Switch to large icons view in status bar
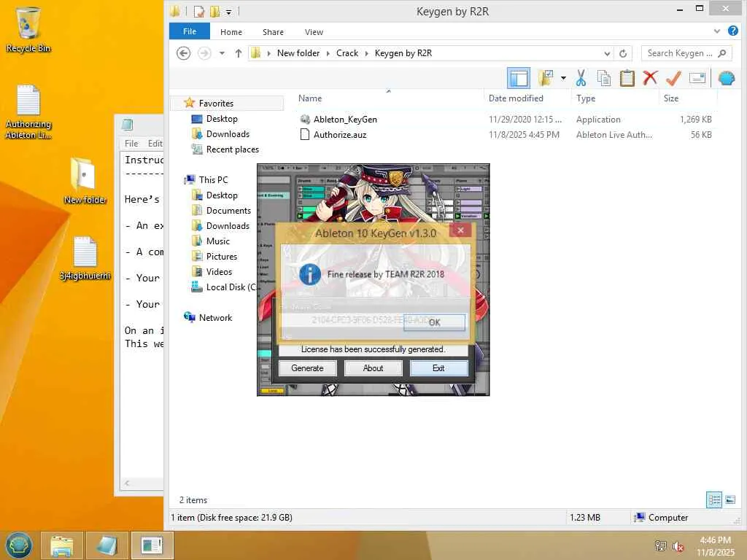The height and width of the screenshot is (560, 747). (729, 499)
